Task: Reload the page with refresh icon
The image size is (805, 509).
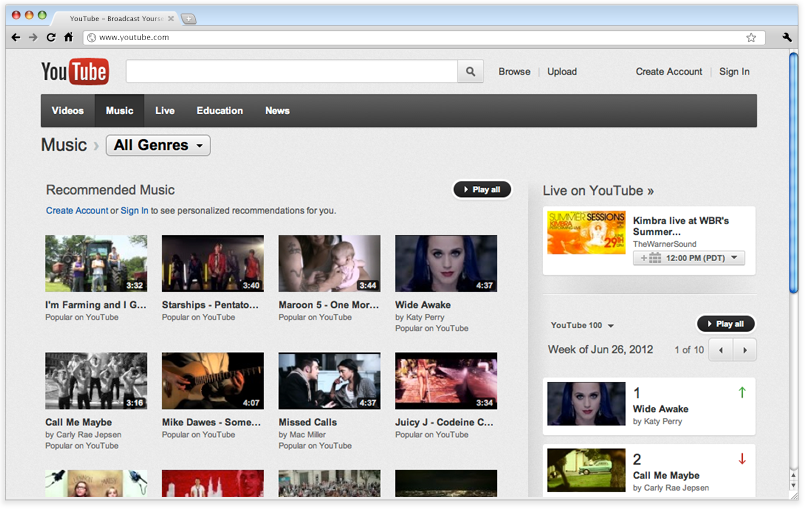Action: click(51, 37)
